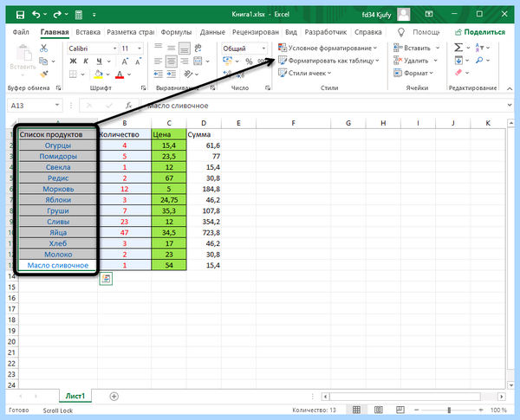Increase the indent
Image resolution: width=520 pixels, height=420 pixels.
171,74
